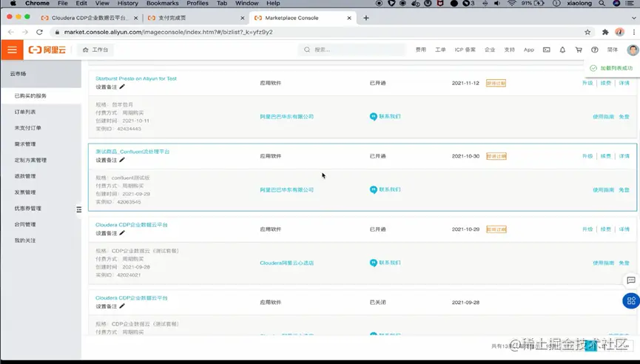Click 详情 for the Confluent row
Image resolution: width=640 pixels, height=364 pixels.
click(624, 156)
